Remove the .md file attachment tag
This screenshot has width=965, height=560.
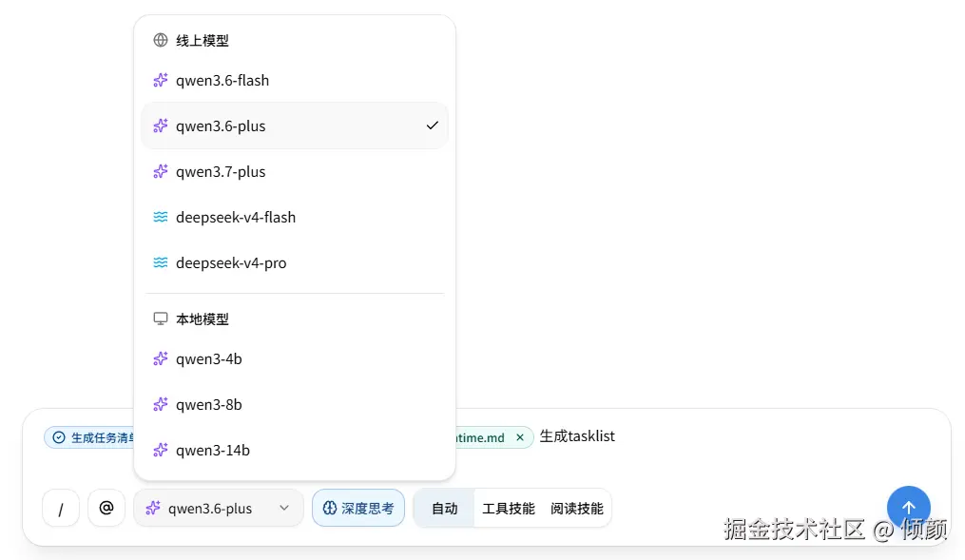tap(520, 437)
